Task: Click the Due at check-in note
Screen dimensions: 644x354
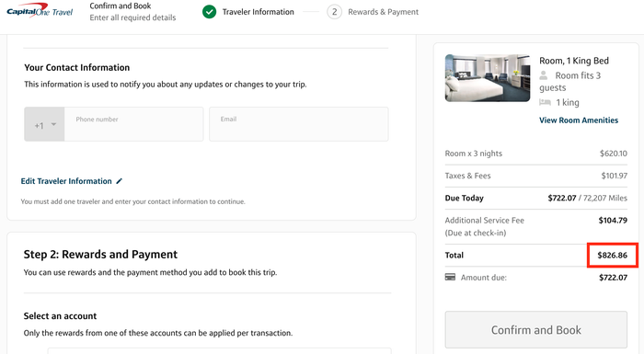Action: (476, 233)
